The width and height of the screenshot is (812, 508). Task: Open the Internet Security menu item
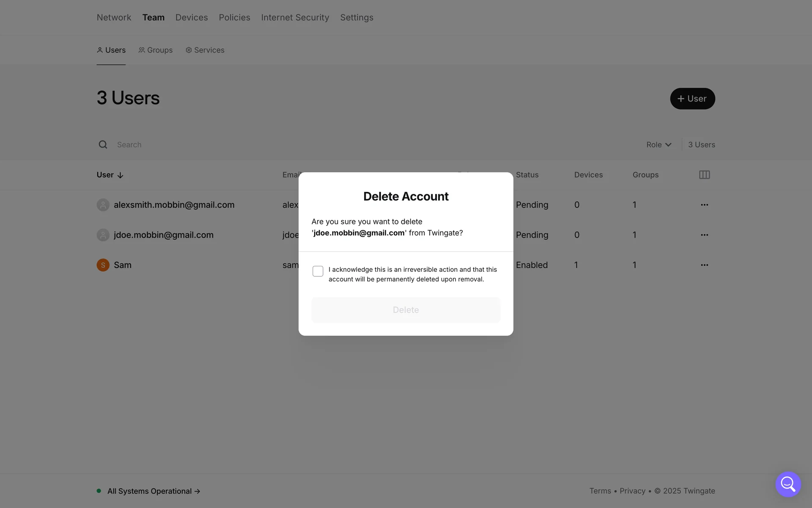(x=295, y=17)
